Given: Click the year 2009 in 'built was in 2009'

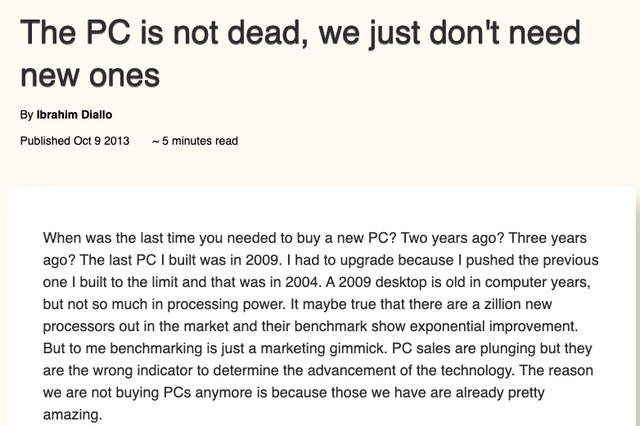Looking at the screenshot, I should click(x=263, y=260).
